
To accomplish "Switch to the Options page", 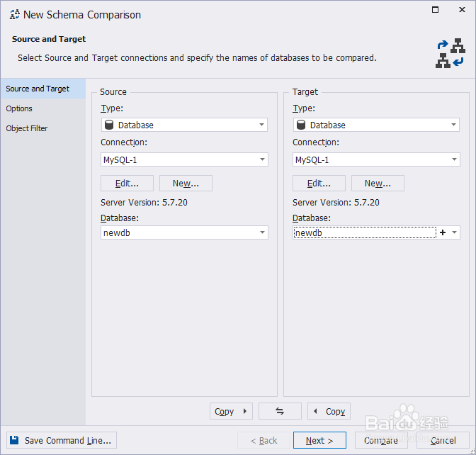I will (19, 108).
